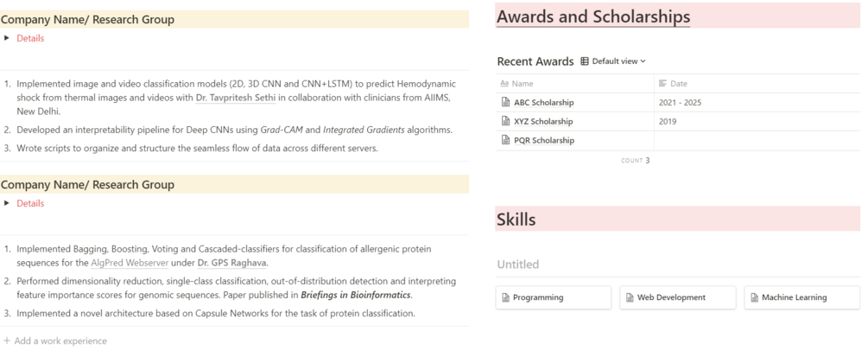Image resolution: width=868 pixels, height=364 pixels.
Task: Click the Name column header
Action: tap(523, 84)
